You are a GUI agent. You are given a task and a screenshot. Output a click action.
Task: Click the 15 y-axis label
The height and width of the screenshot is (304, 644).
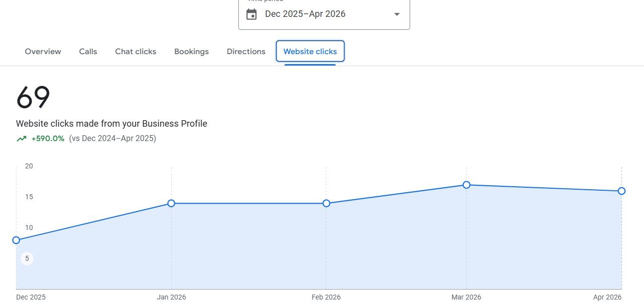[x=29, y=197]
